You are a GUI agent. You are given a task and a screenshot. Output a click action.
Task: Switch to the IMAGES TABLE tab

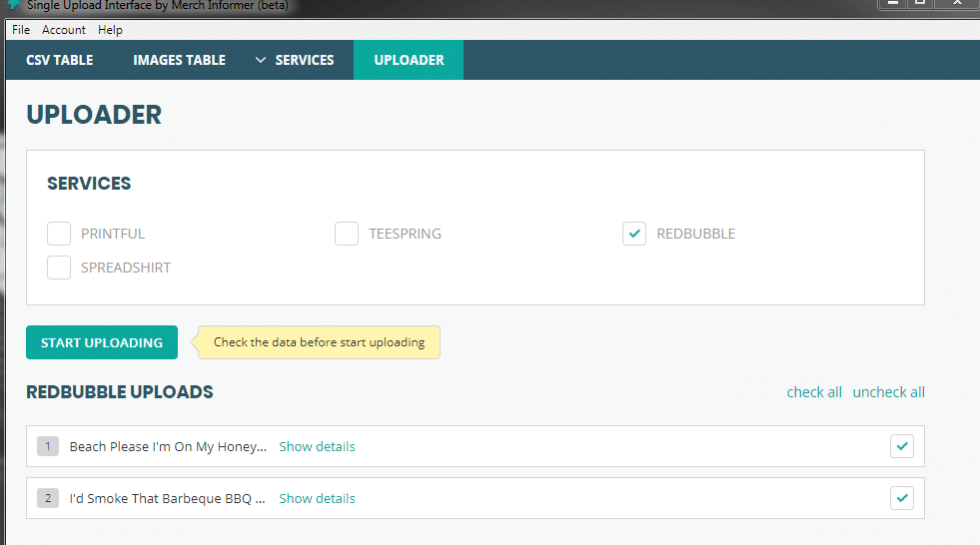(x=179, y=60)
